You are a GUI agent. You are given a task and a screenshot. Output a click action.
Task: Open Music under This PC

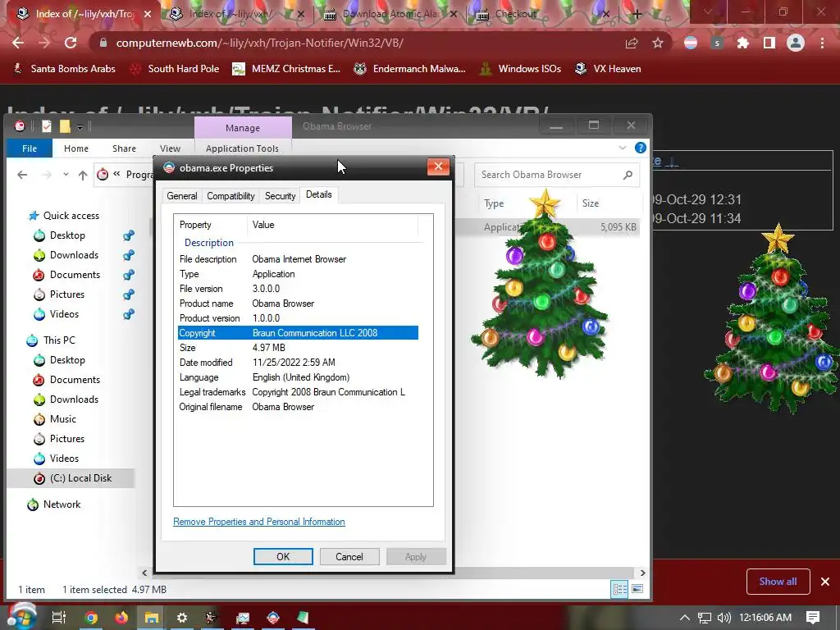click(x=62, y=419)
